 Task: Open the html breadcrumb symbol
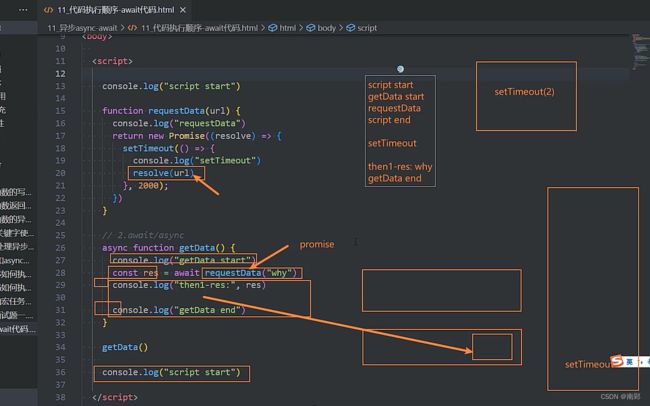pyautogui.click(x=287, y=28)
